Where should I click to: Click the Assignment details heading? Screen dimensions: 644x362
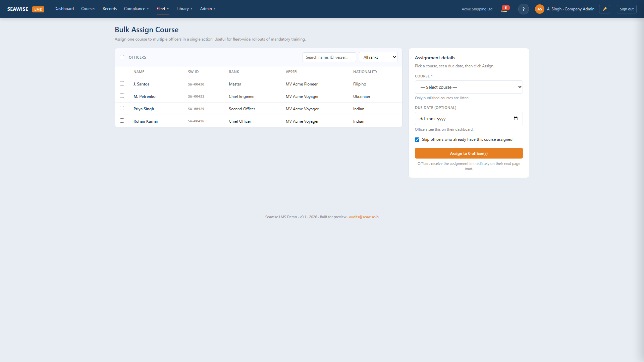[x=435, y=58]
